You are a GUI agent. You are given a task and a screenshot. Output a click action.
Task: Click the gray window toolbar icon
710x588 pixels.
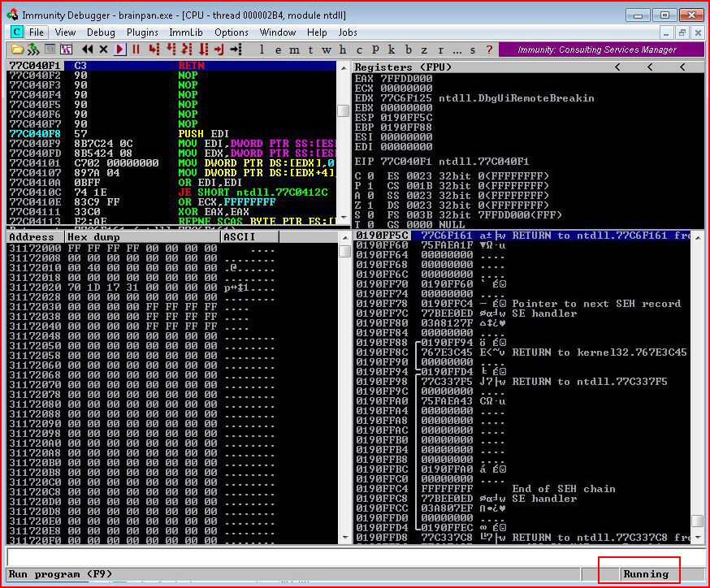tap(50, 50)
